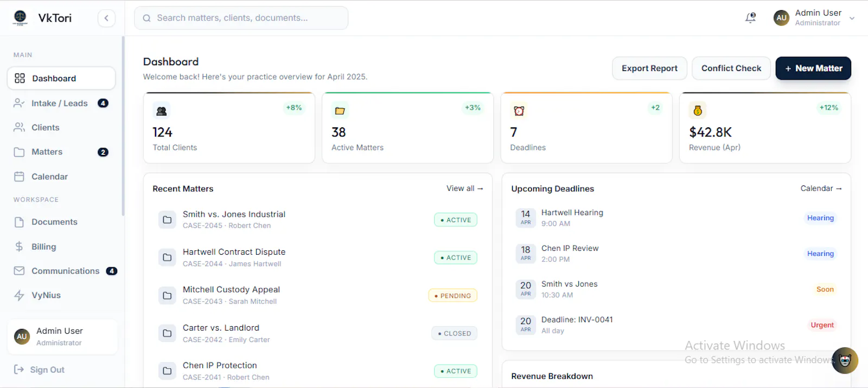The height and width of the screenshot is (388, 868).
Task: Click the Communications envelope icon
Action: pyautogui.click(x=19, y=271)
